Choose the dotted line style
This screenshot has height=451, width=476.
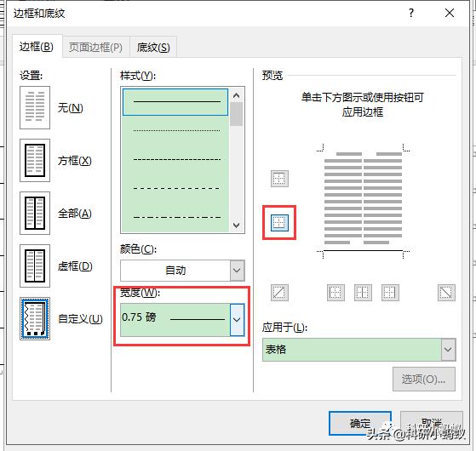click(175, 131)
